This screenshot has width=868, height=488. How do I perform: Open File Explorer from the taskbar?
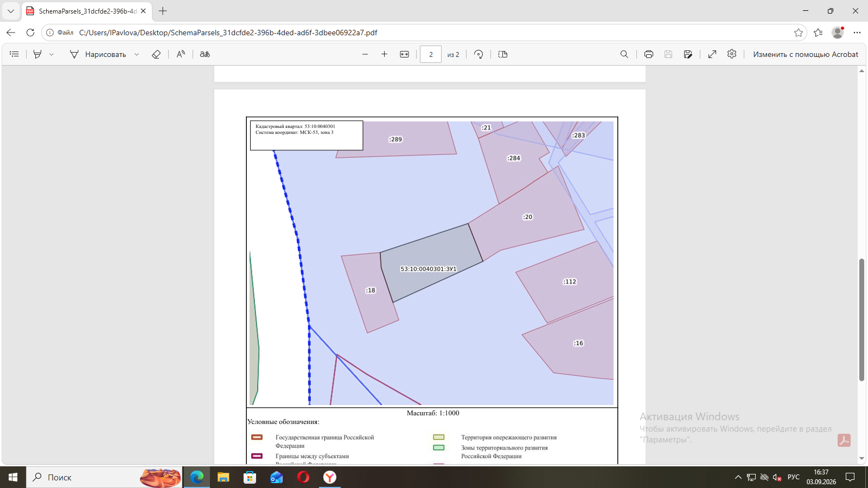coord(223,477)
